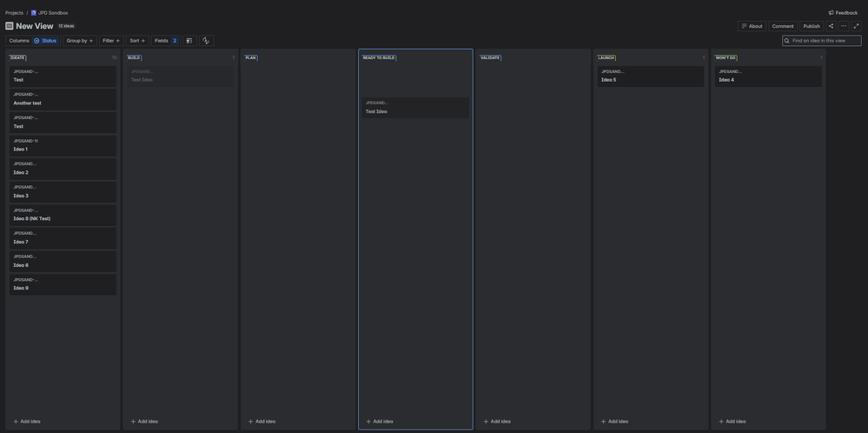Screen dimensions: 868x433
Task: Click the autosave wave icon in toolbar
Action: [206, 40]
